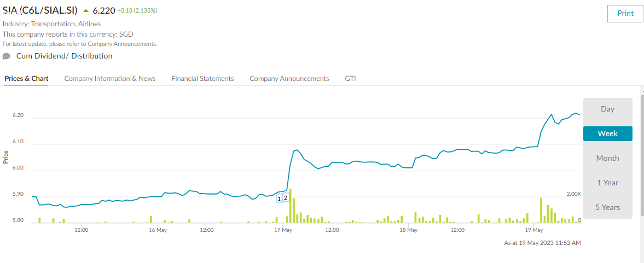Open the Prices & Chart tab

click(x=26, y=78)
